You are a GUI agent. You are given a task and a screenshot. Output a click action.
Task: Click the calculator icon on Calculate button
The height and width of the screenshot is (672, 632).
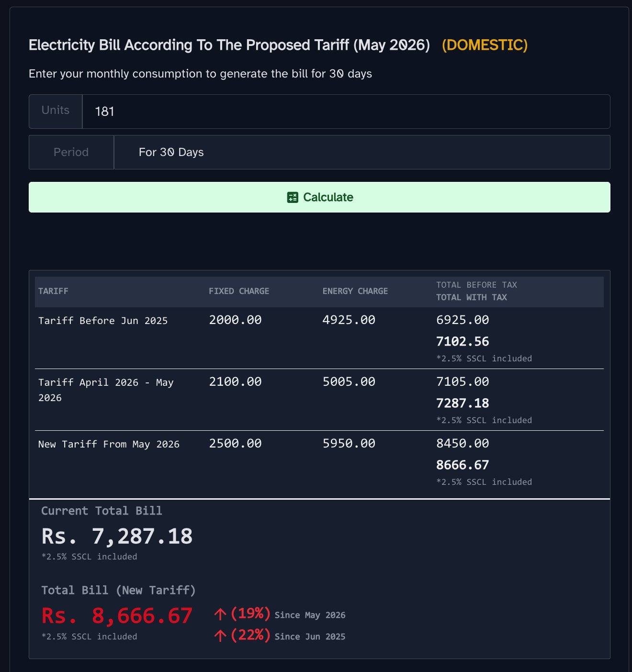(x=293, y=197)
